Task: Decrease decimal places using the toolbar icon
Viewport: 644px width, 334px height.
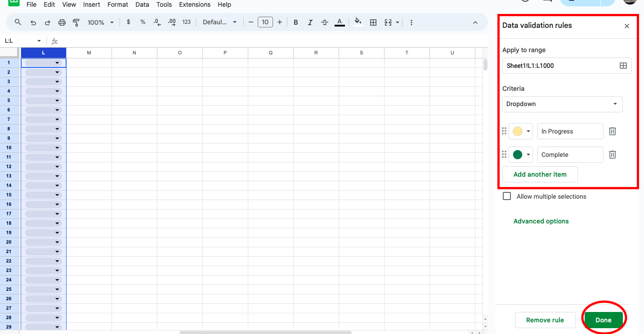Action: [157, 22]
